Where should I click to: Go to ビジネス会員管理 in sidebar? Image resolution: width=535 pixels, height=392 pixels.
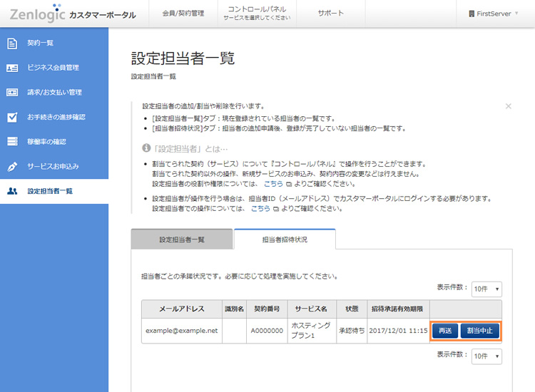[x=54, y=68]
